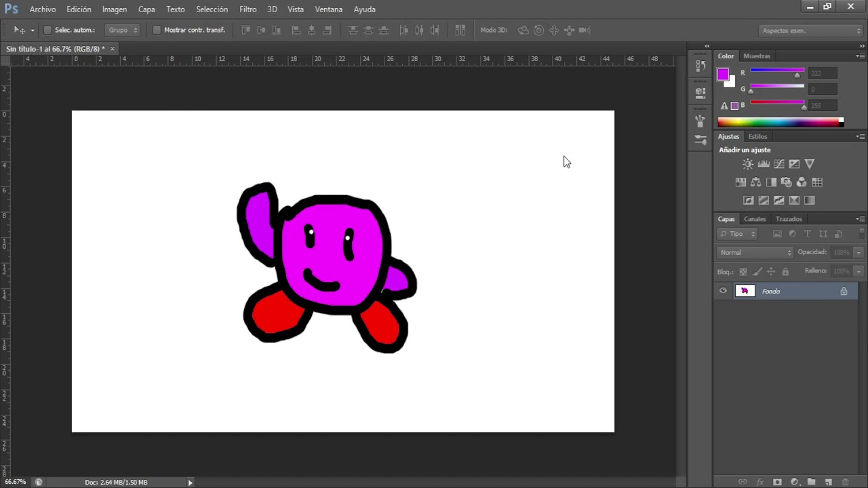The height and width of the screenshot is (488, 868).
Task: Click the layer style fx icon
Action: (760, 482)
